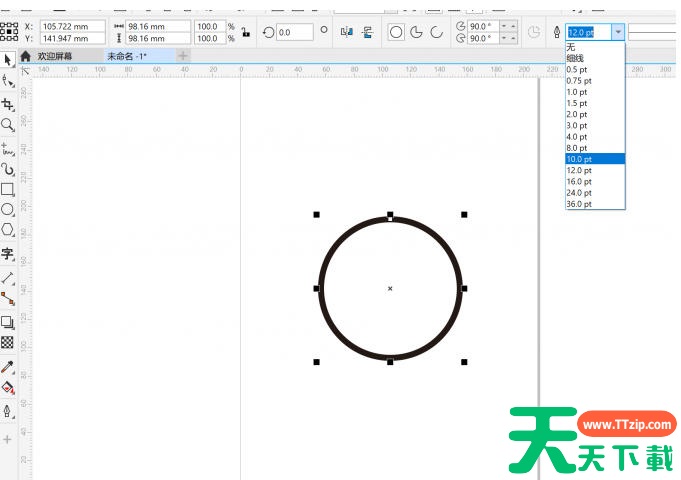This screenshot has height=480, width=681.
Task: Activate the Text tool
Action: 8,254
